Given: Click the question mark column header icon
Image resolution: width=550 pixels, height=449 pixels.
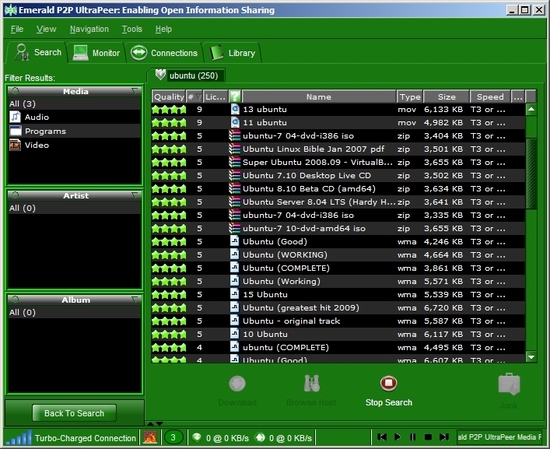Looking at the screenshot, I should click(x=235, y=96).
